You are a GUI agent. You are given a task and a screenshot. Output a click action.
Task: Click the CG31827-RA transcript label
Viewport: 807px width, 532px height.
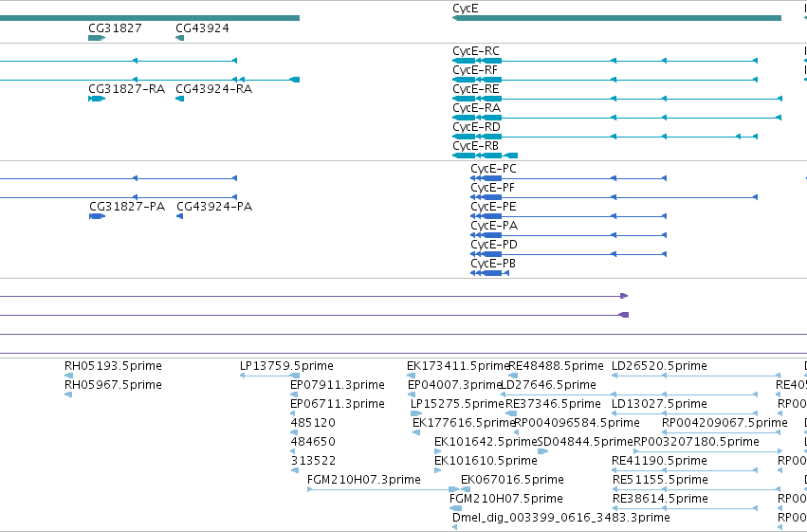[x=127, y=89]
